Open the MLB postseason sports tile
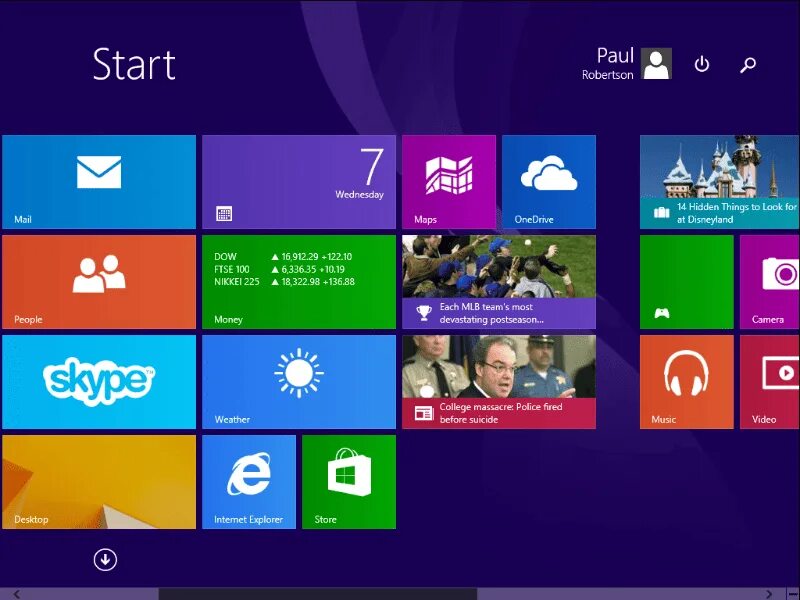800x600 pixels. 499,282
